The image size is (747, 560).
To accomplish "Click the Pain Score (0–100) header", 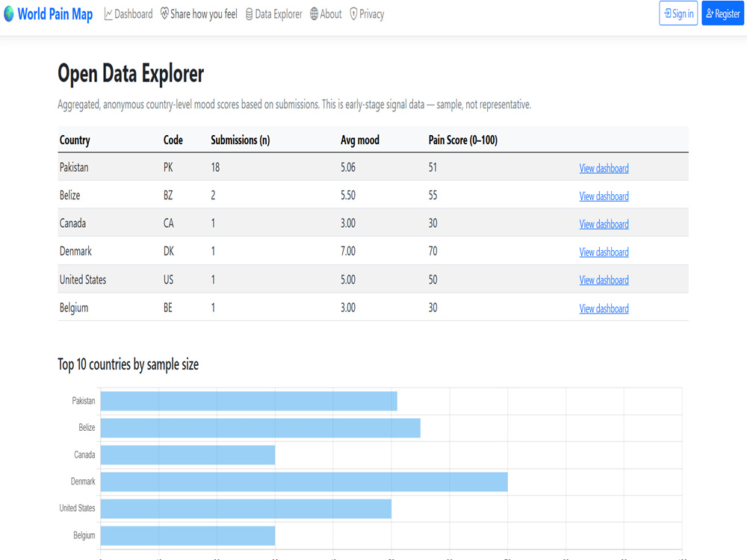I will coord(462,140).
